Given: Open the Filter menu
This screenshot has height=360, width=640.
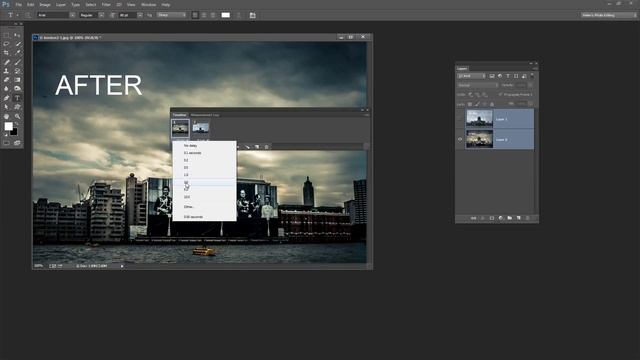Looking at the screenshot, I should [x=106, y=5].
